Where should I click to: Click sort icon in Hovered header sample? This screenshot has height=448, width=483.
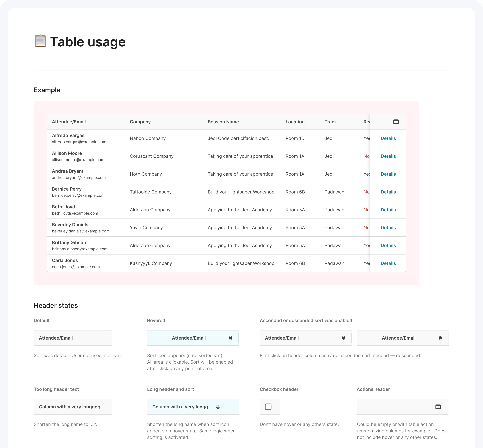[230, 338]
